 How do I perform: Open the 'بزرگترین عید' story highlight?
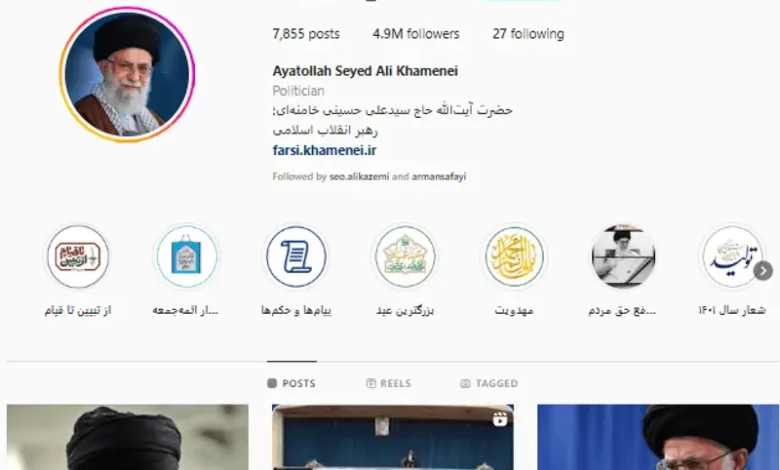pos(405,257)
